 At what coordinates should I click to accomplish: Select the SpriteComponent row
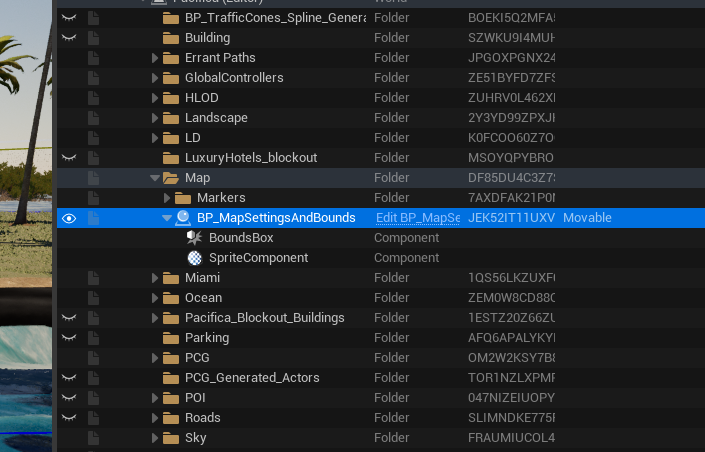381,258
